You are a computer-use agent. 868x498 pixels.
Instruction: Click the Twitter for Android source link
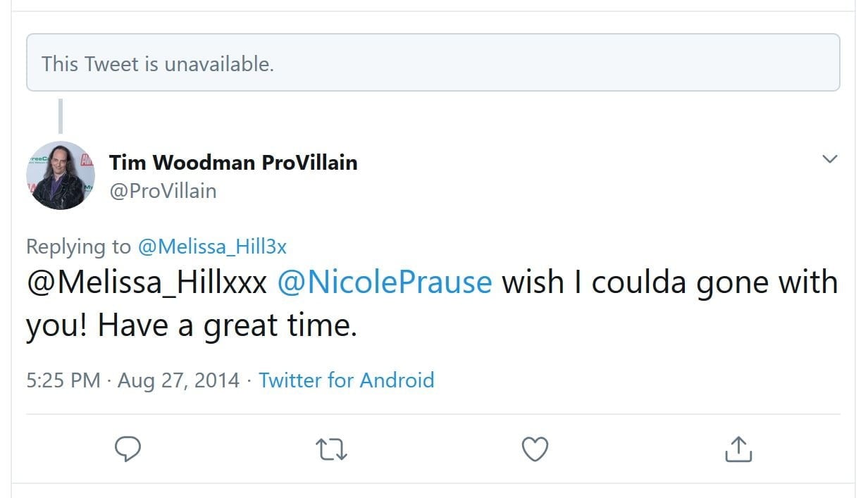(346, 380)
